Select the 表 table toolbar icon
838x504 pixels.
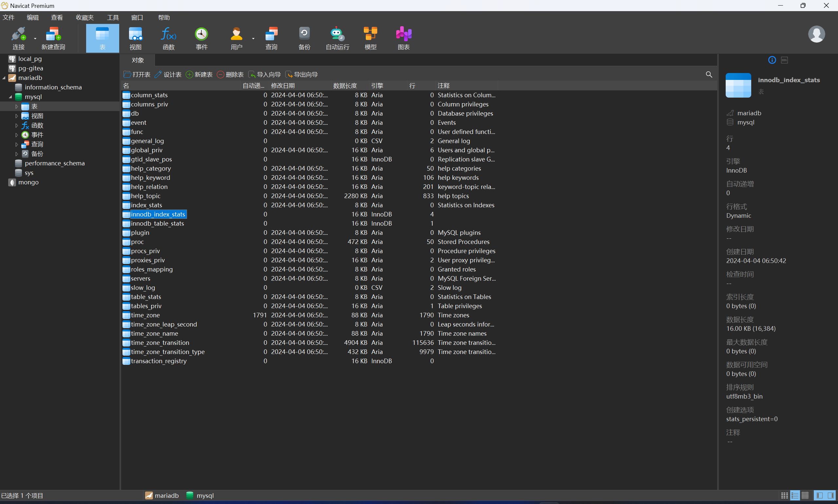coord(102,38)
